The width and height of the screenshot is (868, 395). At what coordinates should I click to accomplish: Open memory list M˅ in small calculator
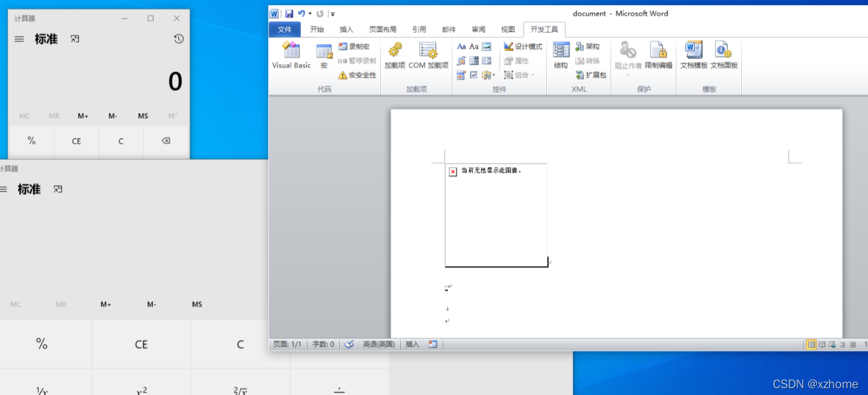[173, 116]
